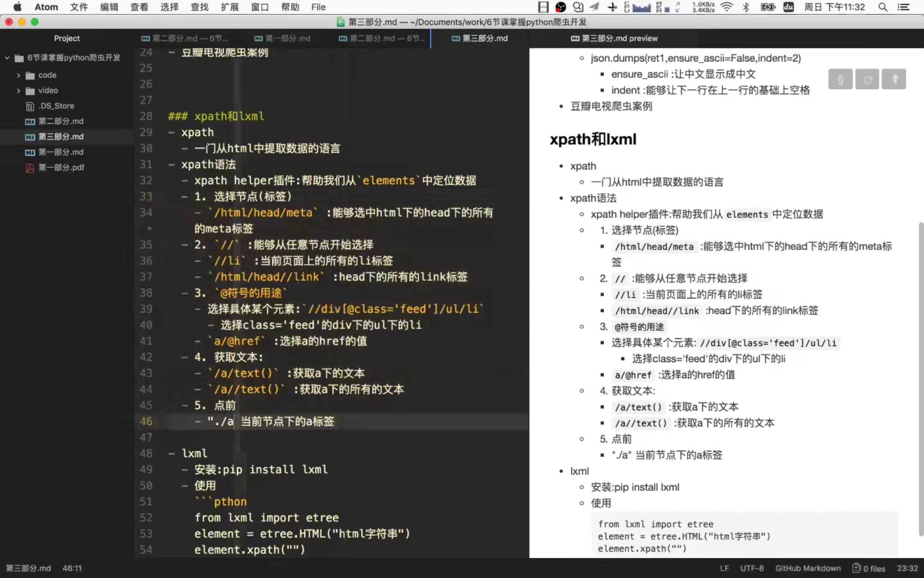Open the 查找 menu
The height and width of the screenshot is (578, 924).
199,7
